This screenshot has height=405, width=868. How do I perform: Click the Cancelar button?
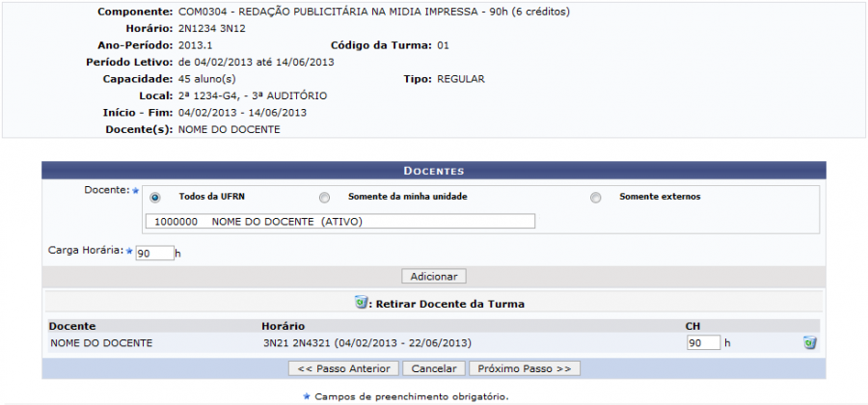click(x=433, y=368)
